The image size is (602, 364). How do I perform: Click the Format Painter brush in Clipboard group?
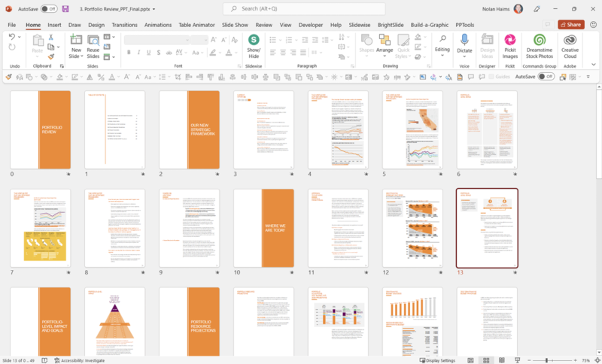tap(51, 56)
